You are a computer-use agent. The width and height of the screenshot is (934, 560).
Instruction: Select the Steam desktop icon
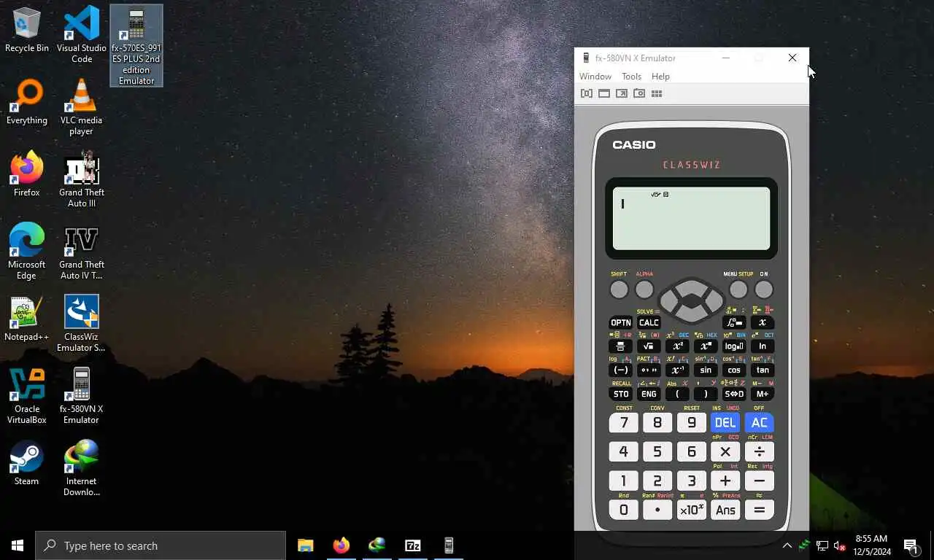click(x=27, y=462)
